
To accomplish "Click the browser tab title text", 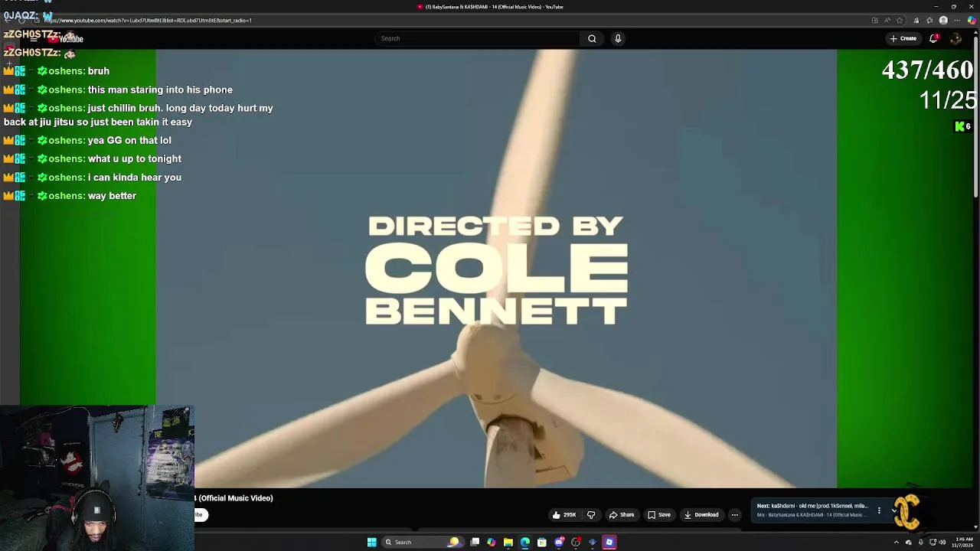I will [x=494, y=7].
